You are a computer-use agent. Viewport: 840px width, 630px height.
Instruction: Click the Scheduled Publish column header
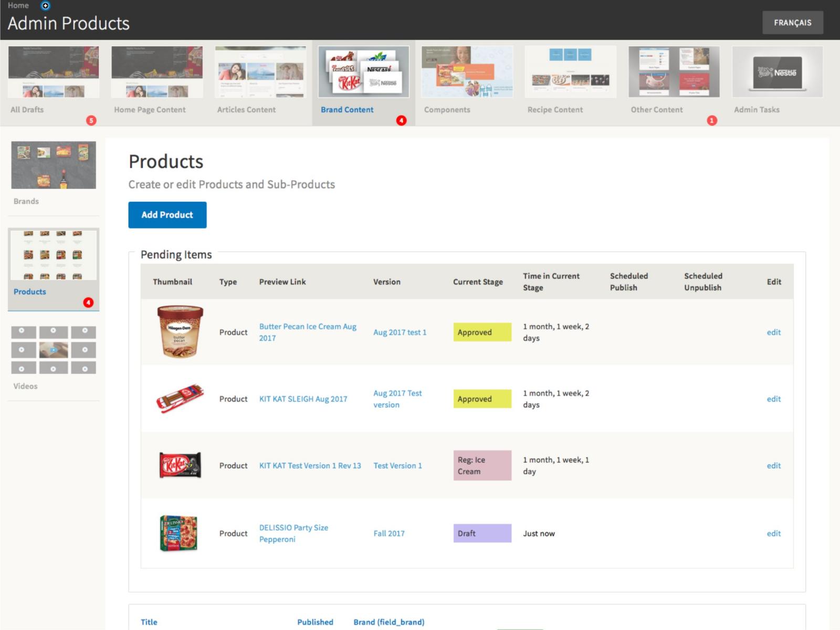coord(629,282)
